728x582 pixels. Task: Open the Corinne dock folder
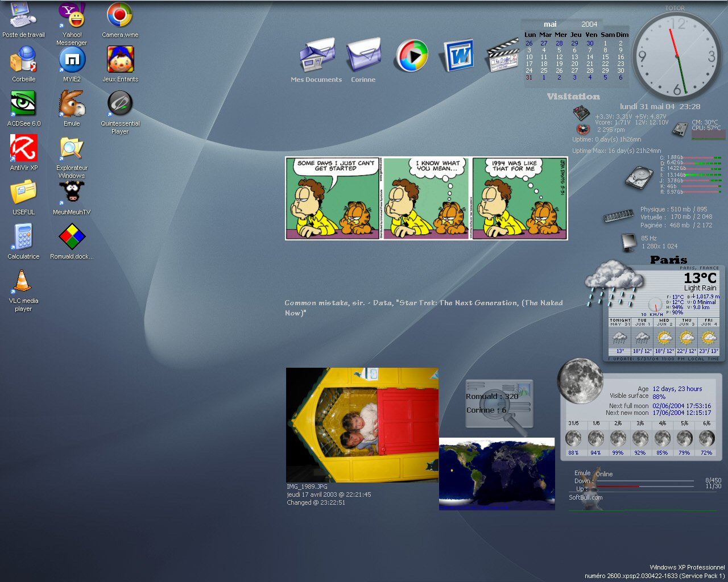pos(363,60)
